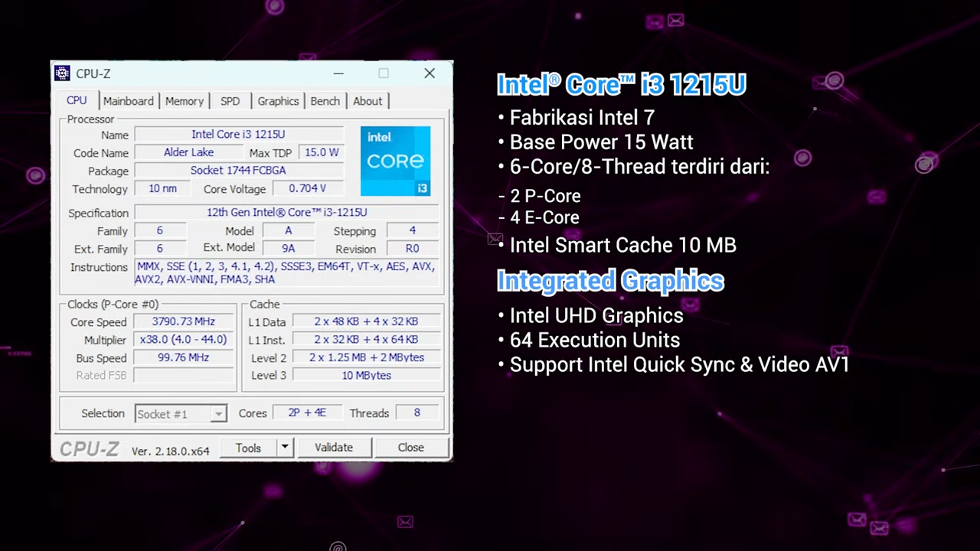Click the Intel Core i3 logo badge
Image resolution: width=980 pixels, height=551 pixels.
[x=395, y=161]
